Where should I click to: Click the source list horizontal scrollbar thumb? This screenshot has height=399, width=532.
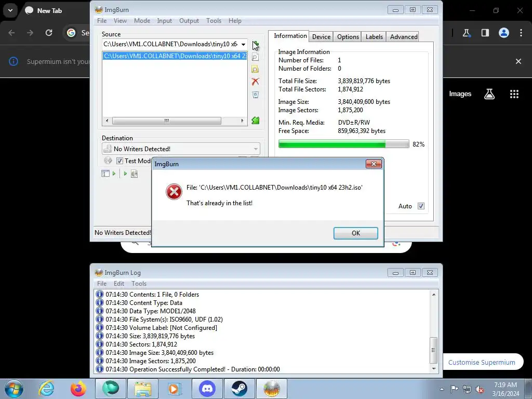(x=167, y=121)
